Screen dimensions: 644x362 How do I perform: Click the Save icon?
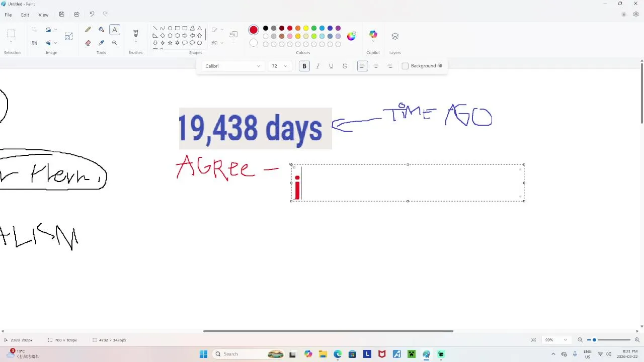(x=61, y=15)
